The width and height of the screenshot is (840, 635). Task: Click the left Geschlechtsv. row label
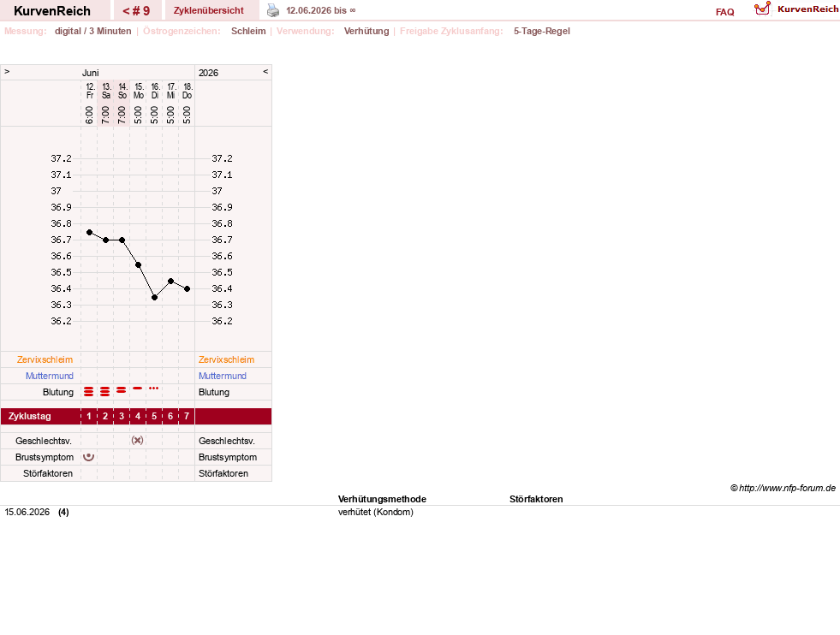(44, 442)
